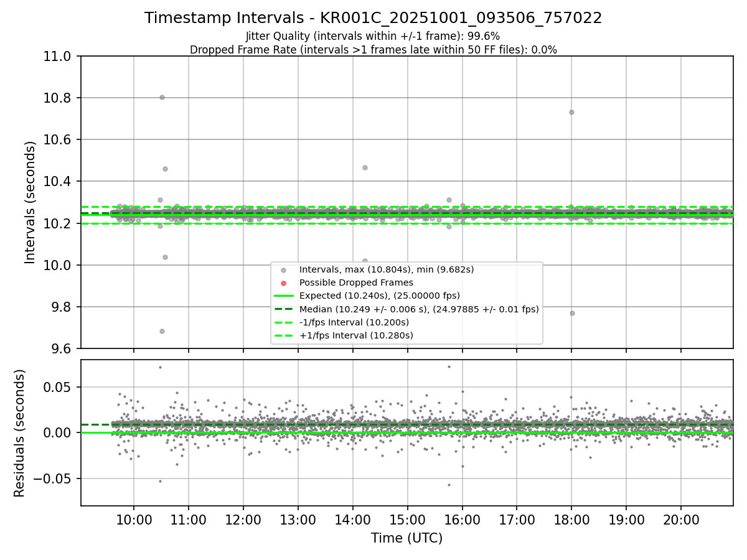Click the outlier point near 10.73s at 18:00
Viewport: 747px width, 560px height.
click(x=571, y=112)
